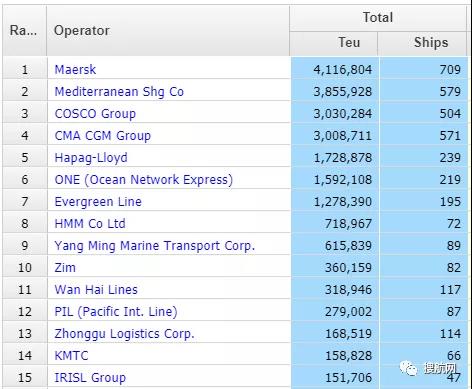Open the Mediterranean Shg Co link
Viewport: 472px width, 389px height.
pyautogui.click(x=119, y=92)
